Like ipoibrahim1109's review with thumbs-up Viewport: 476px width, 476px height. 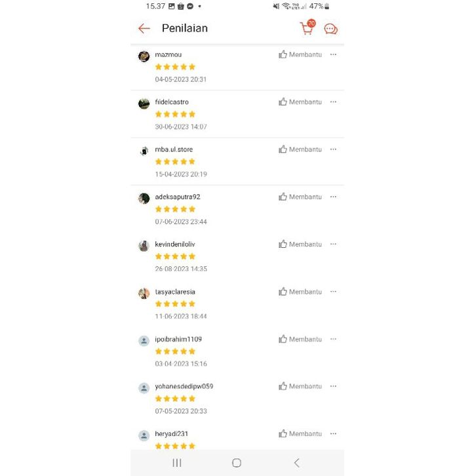click(283, 339)
